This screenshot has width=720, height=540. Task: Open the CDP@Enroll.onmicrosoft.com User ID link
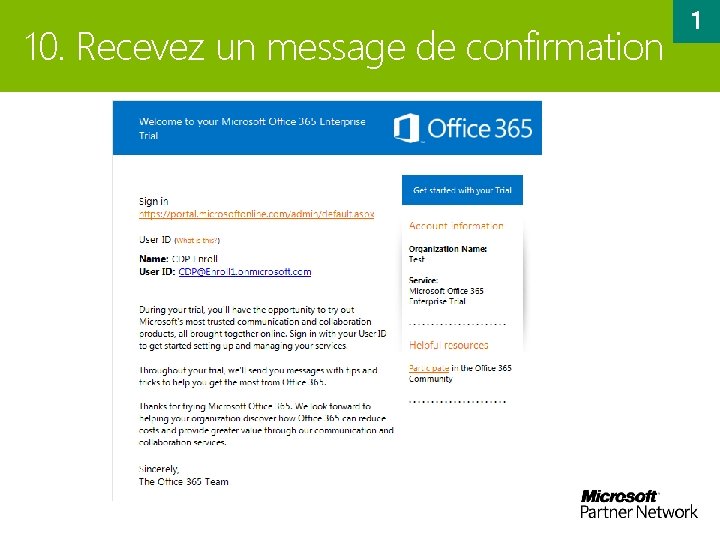(x=244, y=272)
